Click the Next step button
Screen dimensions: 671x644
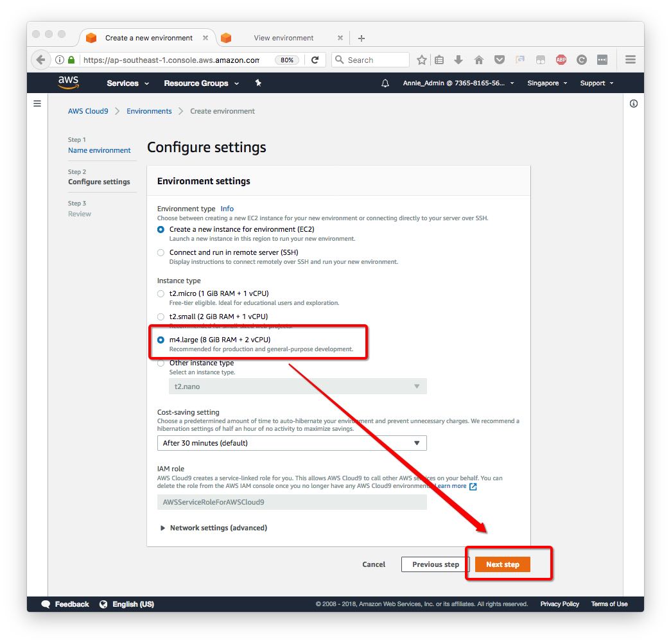click(x=502, y=564)
